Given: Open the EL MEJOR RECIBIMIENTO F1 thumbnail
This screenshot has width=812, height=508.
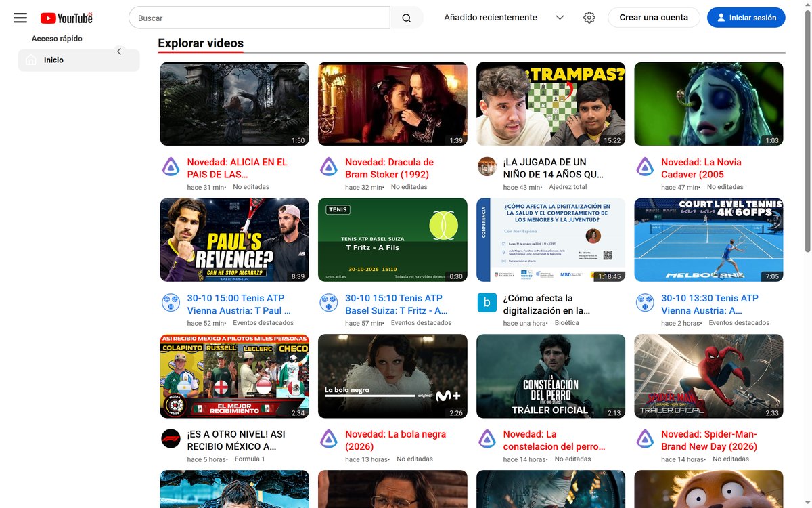Looking at the screenshot, I should pyautogui.click(x=234, y=376).
